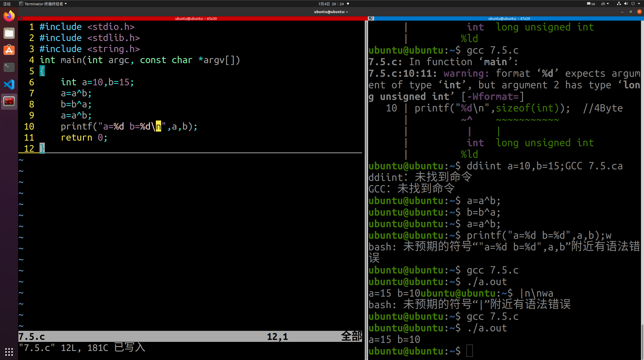This screenshot has width=644, height=360.
Task: Open the Activities overview
Action: tap(7, 4)
